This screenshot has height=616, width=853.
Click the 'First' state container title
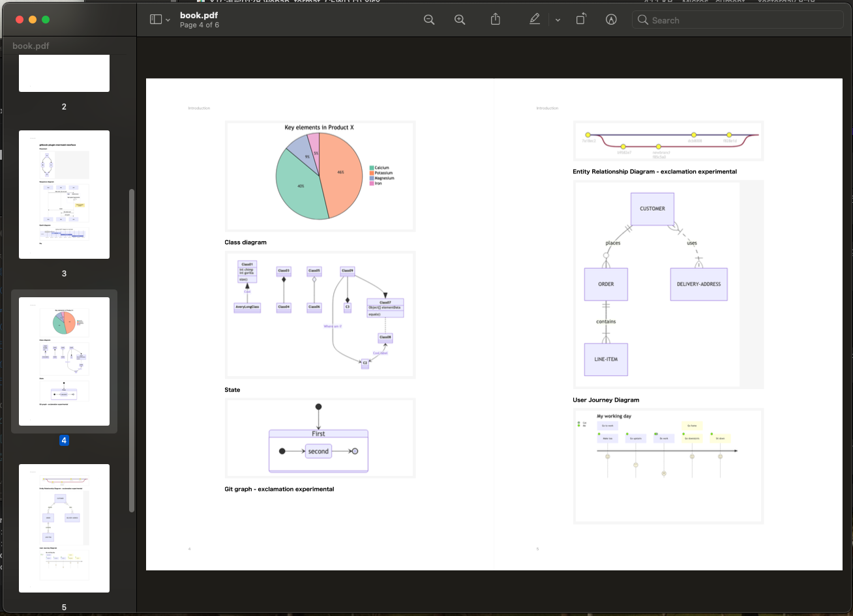click(x=318, y=433)
